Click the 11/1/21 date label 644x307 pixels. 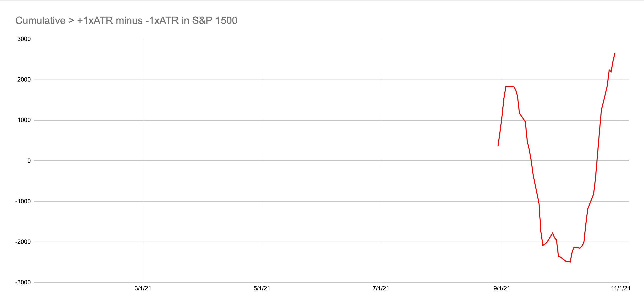[621, 288]
